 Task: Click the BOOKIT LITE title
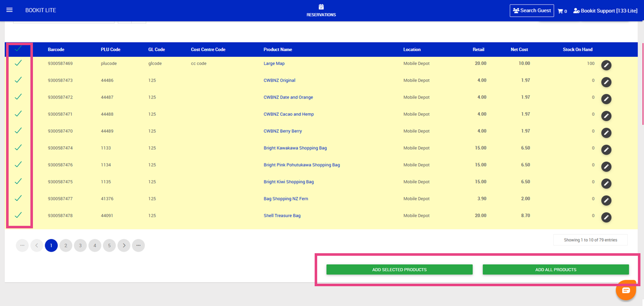pyautogui.click(x=41, y=10)
